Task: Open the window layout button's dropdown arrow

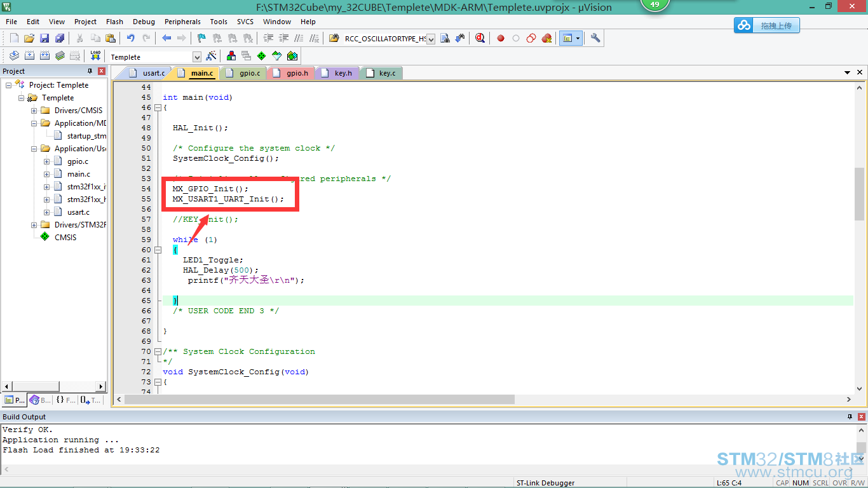Action: (578, 38)
